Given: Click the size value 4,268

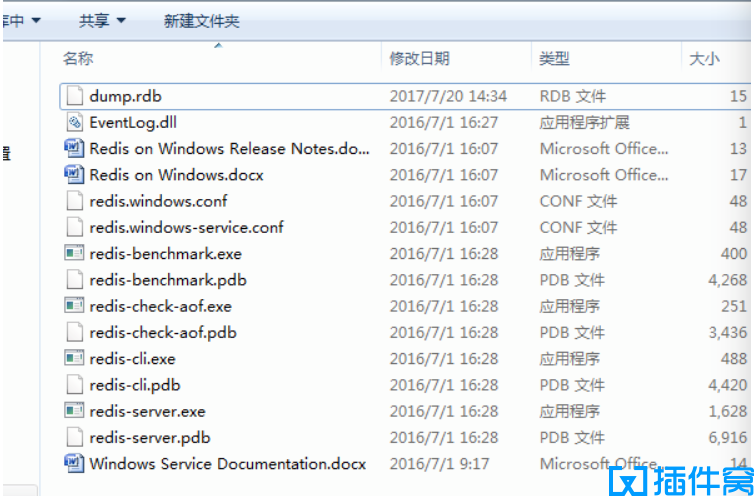Looking at the screenshot, I should pos(727,280).
